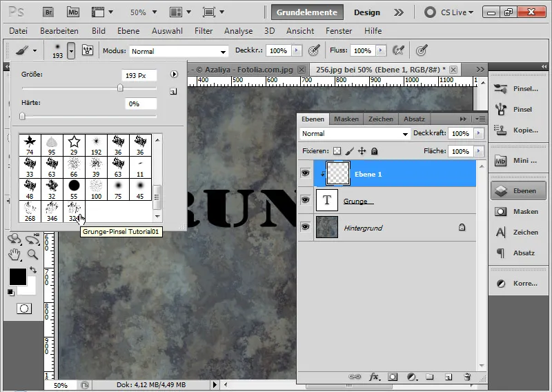Image resolution: width=552 pixels, height=392 pixels.
Task: Open the Mini ... bridge panel button
Action: (x=518, y=161)
